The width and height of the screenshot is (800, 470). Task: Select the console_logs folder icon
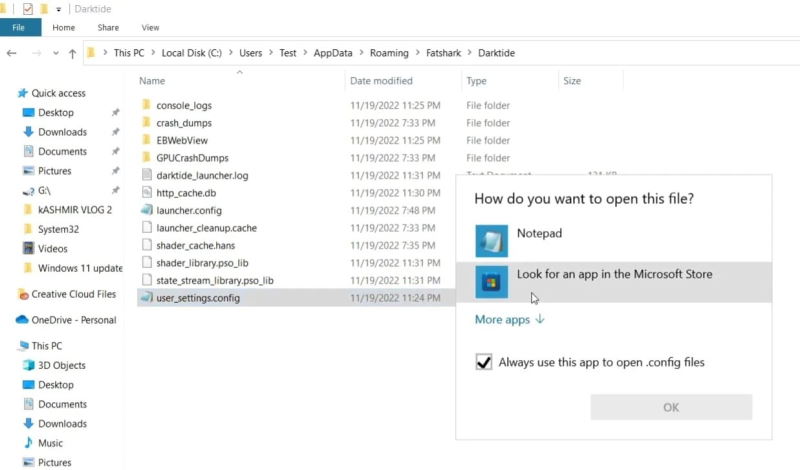click(x=146, y=105)
